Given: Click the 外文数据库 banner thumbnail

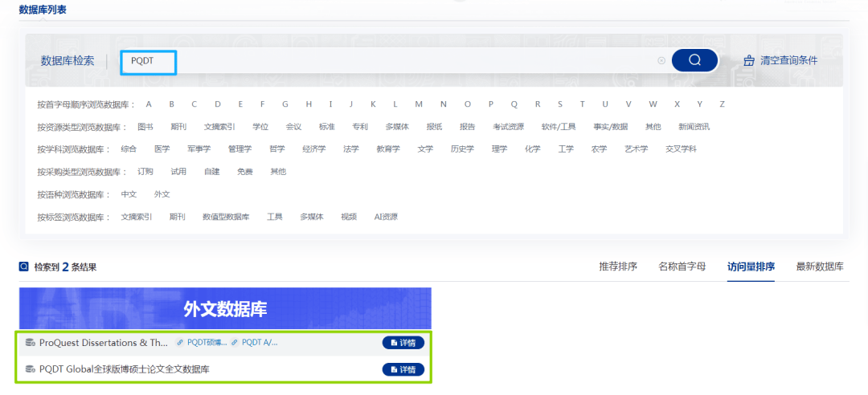Looking at the screenshot, I should 225,309.
